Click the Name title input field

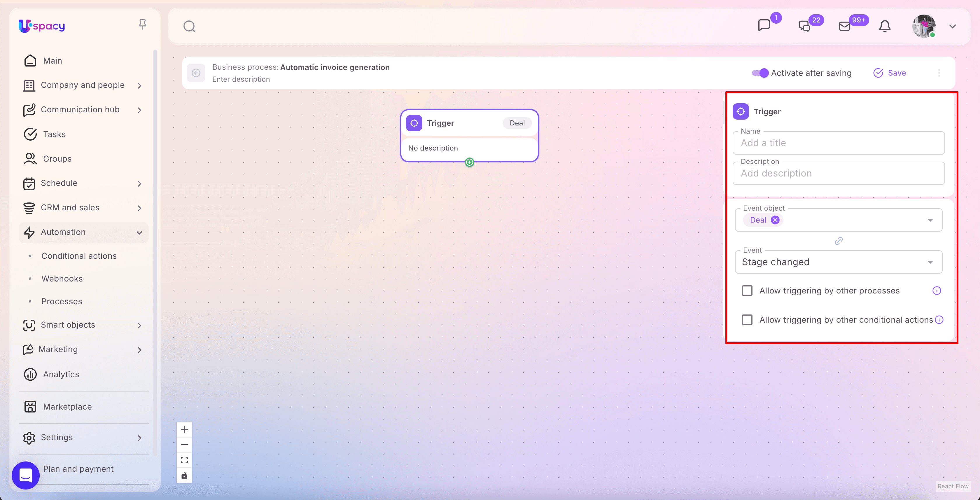tap(839, 143)
